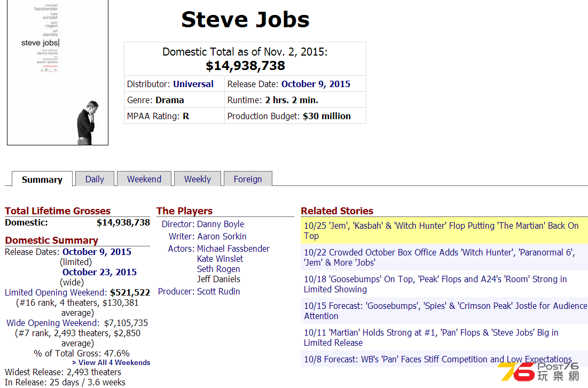
Task: Click the Limited Opening Weekend link
Action: point(56,292)
